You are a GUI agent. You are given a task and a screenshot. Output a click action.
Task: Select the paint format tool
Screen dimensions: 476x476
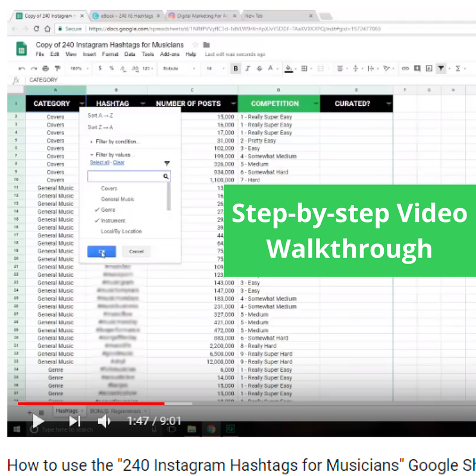[x=57, y=68]
